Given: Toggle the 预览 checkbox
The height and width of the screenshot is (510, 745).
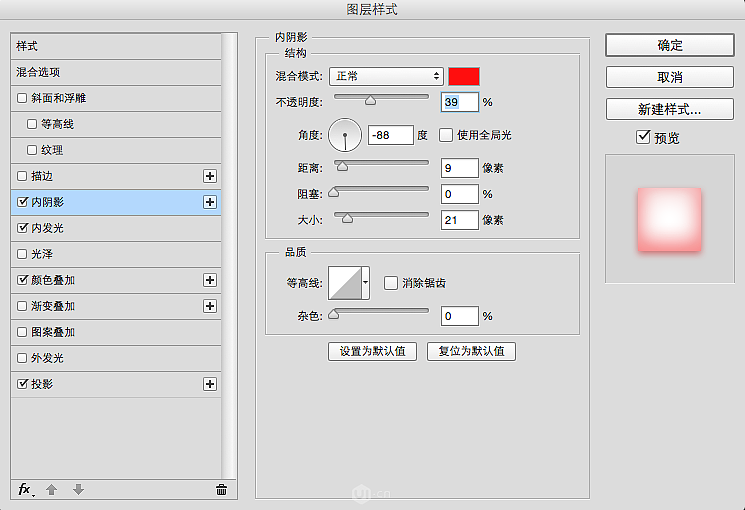Looking at the screenshot, I should click(x=643, y=137).
